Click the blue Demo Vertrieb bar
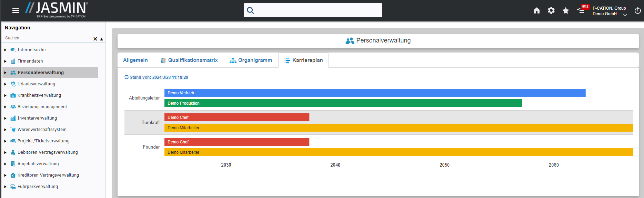The height and width of the screenshot is (198, 644). pyautogui.click(x=375, y=93)
